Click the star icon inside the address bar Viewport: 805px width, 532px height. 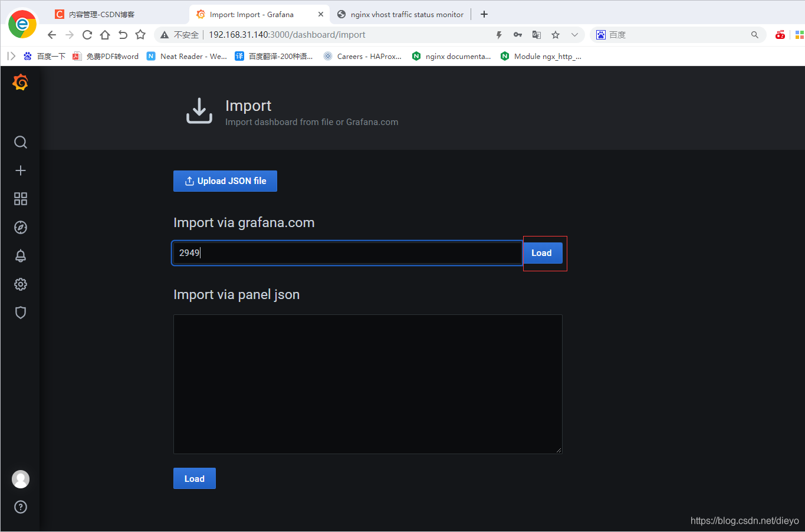[x=556, y=35]
